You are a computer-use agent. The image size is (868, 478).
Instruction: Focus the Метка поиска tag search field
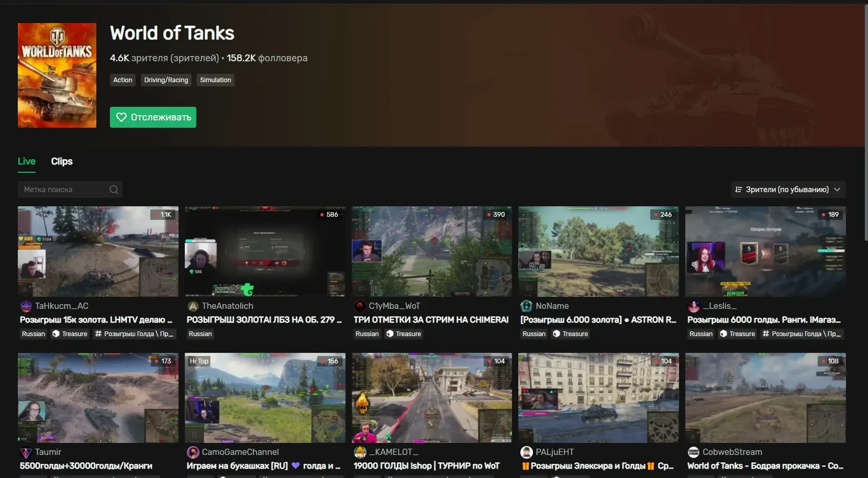tap(63, 190)
